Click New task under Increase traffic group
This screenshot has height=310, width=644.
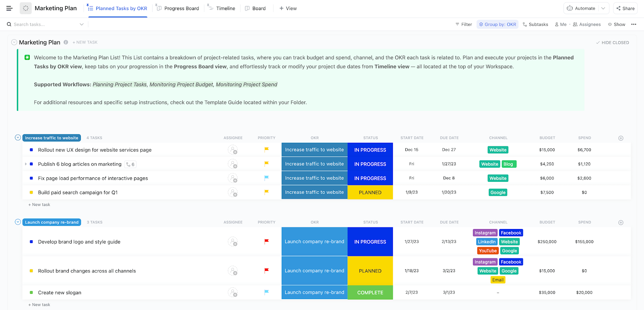click(x=39, y=204)
